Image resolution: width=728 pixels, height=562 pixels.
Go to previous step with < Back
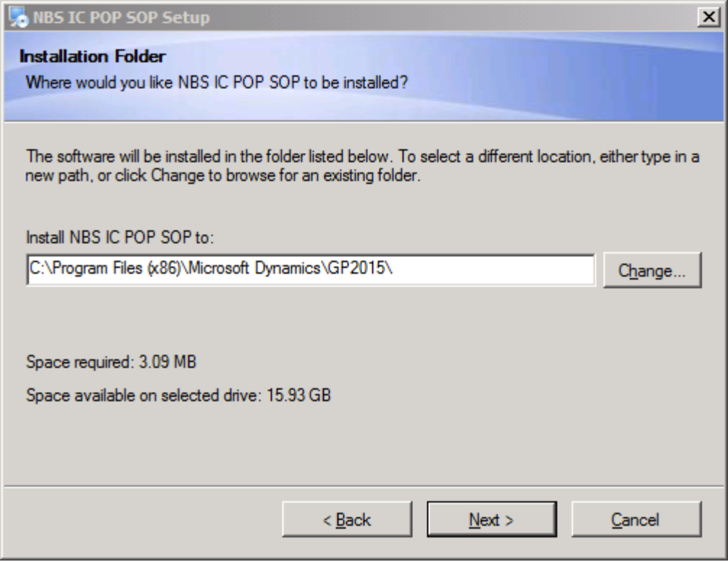click(x=347, y=520)
